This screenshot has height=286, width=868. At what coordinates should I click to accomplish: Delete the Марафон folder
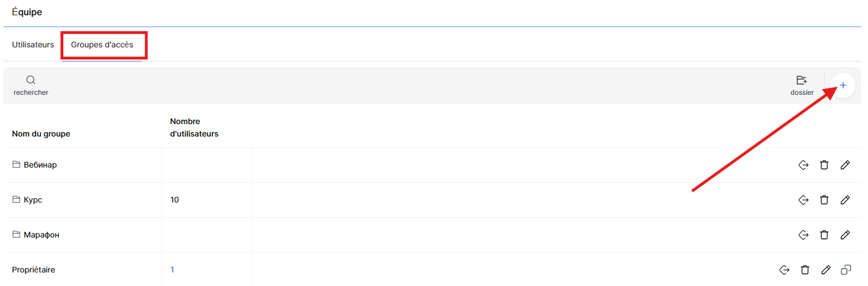tap(824, 235)
